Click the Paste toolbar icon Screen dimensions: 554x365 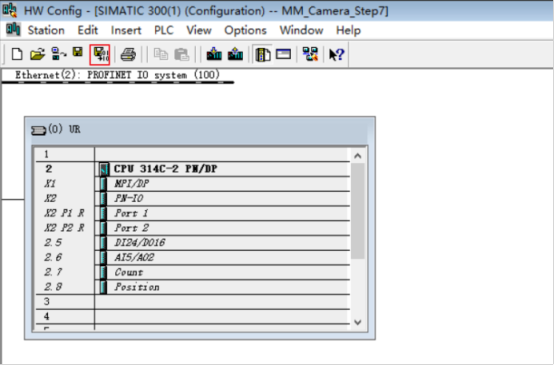click(182, 54)
